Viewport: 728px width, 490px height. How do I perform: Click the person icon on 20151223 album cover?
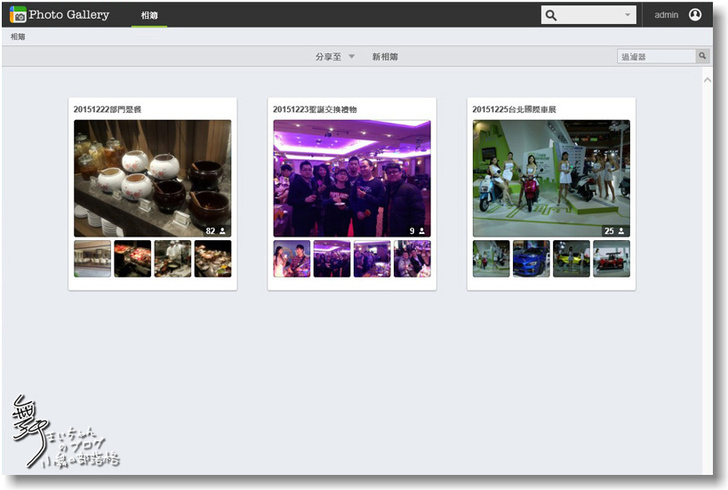click(x=422, y=231)
